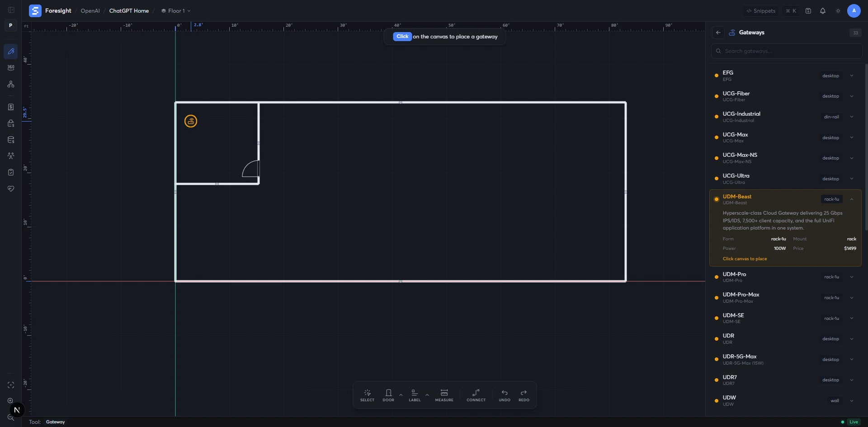Click the wall tag on UDW
The width and height of the screenshot is (868, 427).
(835, 401)
